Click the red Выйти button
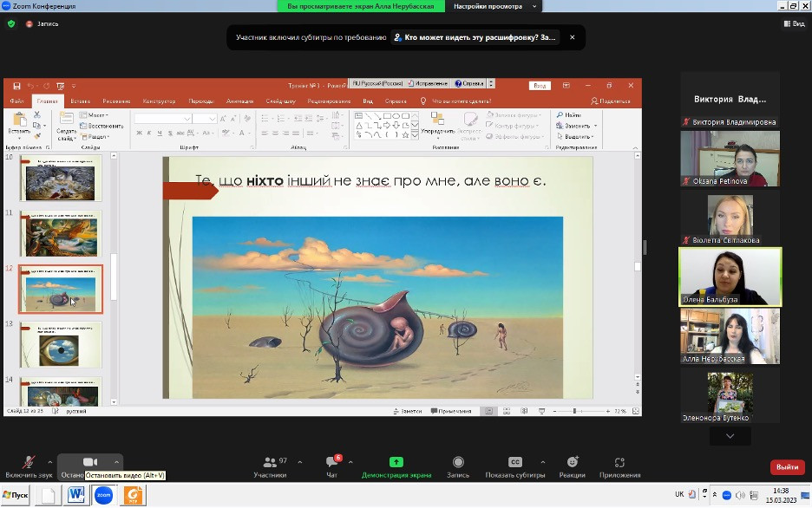This screenshot has width=812, height=508. 787,467
